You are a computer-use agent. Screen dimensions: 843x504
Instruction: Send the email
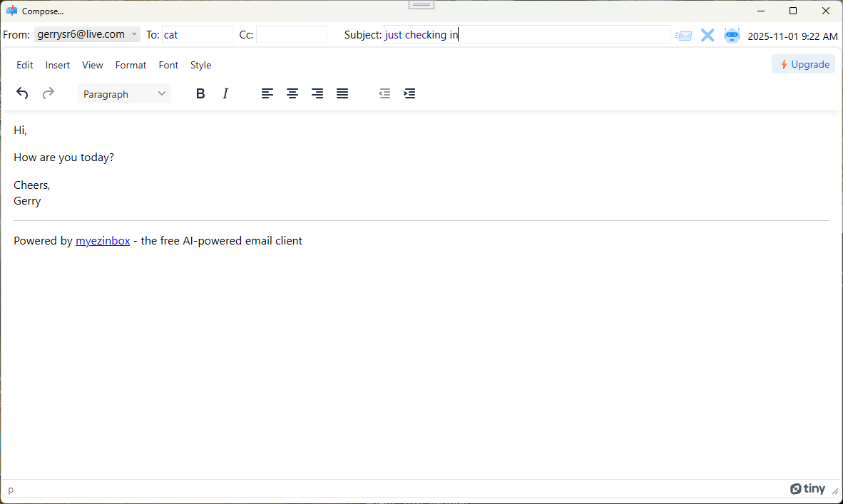683,34
